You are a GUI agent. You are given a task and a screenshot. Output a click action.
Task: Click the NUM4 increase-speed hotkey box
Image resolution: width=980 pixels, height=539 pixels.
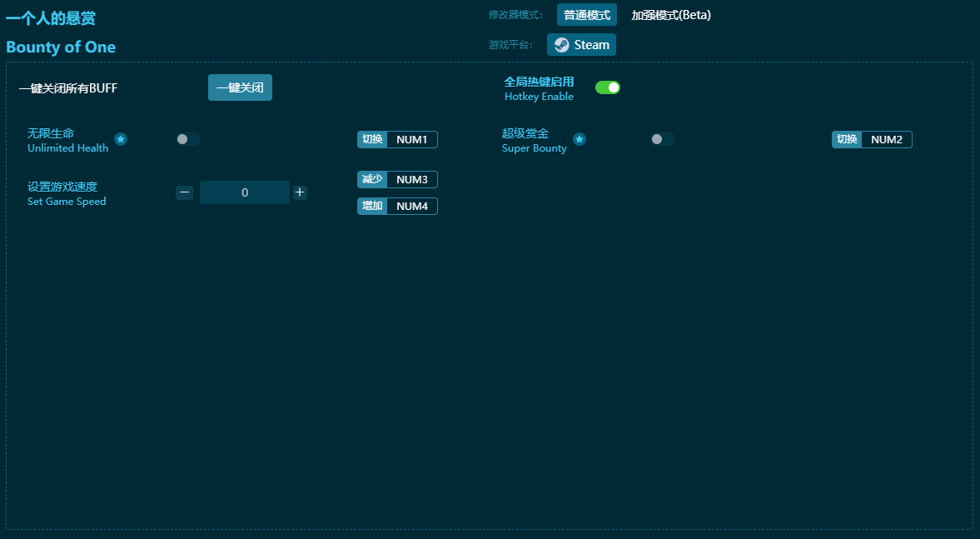point(411,207)
